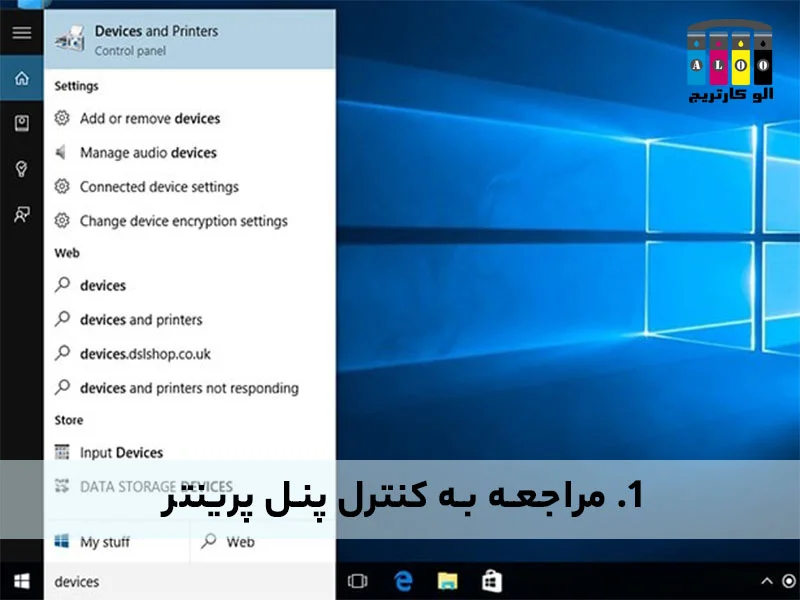Screen dimensions: 800x600
Task: Open Devices and Printers control panel result
Action: tap(190, 40)
